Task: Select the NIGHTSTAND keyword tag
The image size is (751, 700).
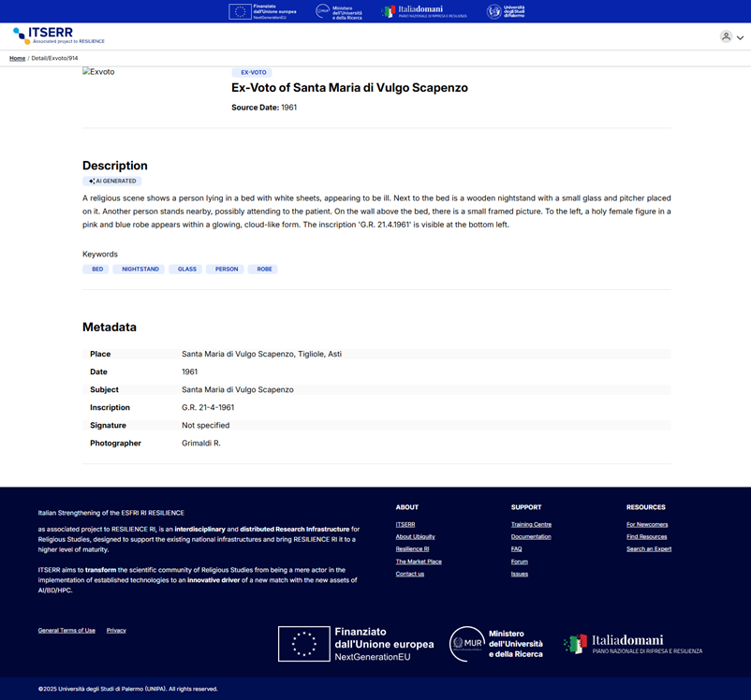Action: coord(140,270)
